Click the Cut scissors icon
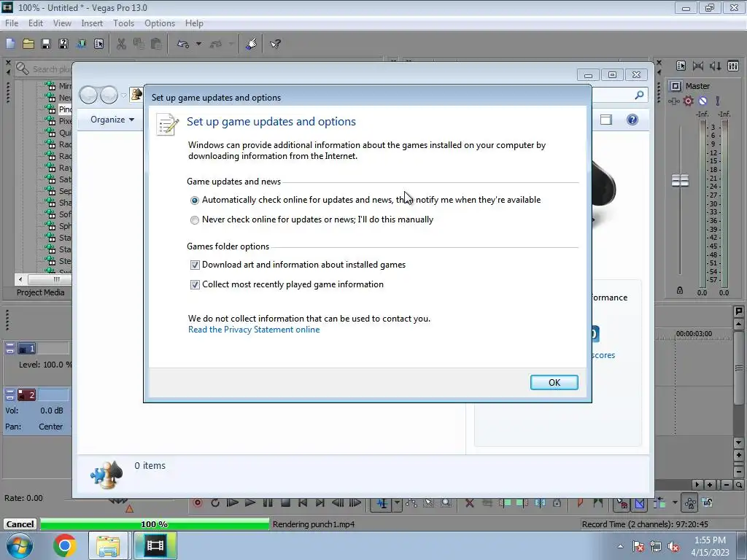The image size is (747, 560). coord(121,44)
